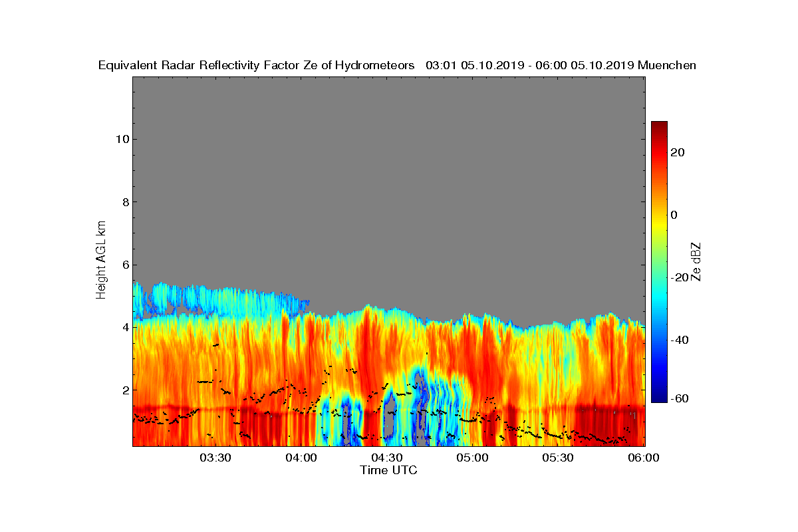Click the 'Ze dBZ' colorbar label
Viewport: 798px width, 532px height.
698,261
